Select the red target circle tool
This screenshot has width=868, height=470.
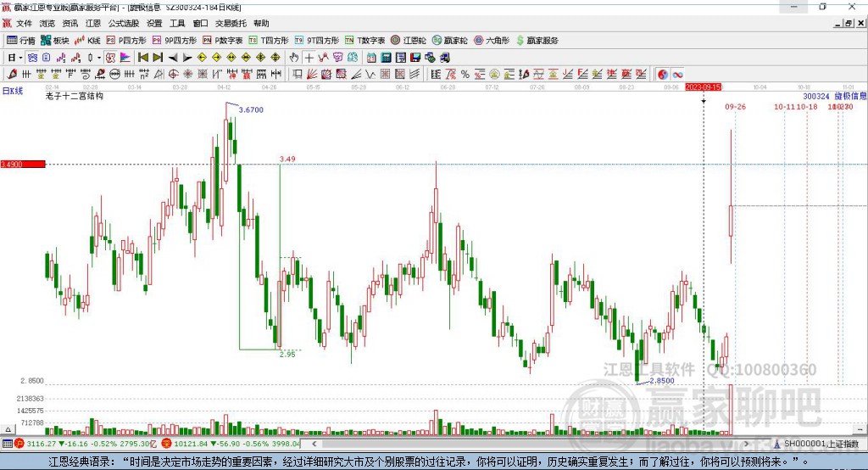(x=173, y=75)
